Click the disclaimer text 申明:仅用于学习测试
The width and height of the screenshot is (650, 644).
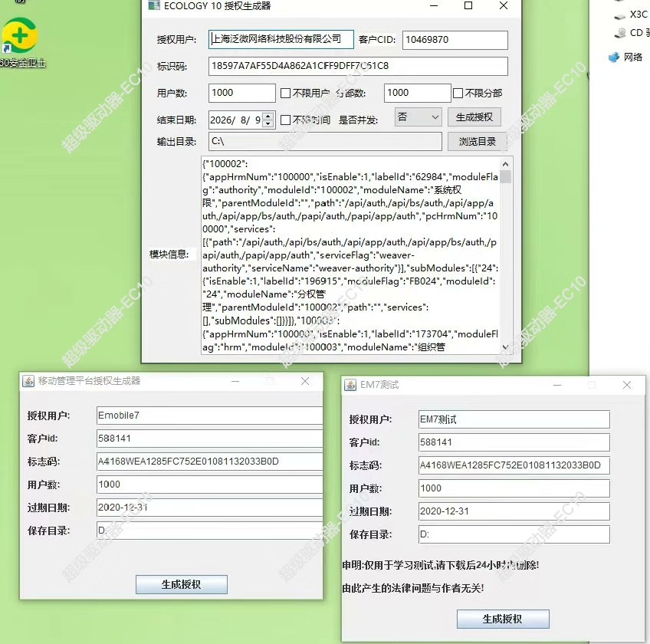click(x=440, y=565)
